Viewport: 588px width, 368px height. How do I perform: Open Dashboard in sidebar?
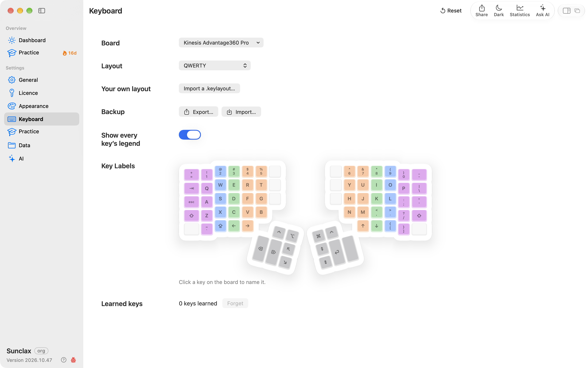(x=42, y=40)
